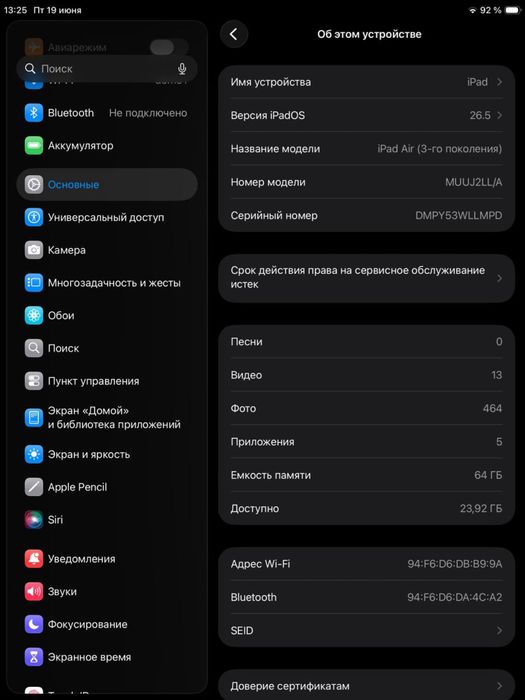Tap the Песни row label
The image size is (525, 700).
click(246, 342)
